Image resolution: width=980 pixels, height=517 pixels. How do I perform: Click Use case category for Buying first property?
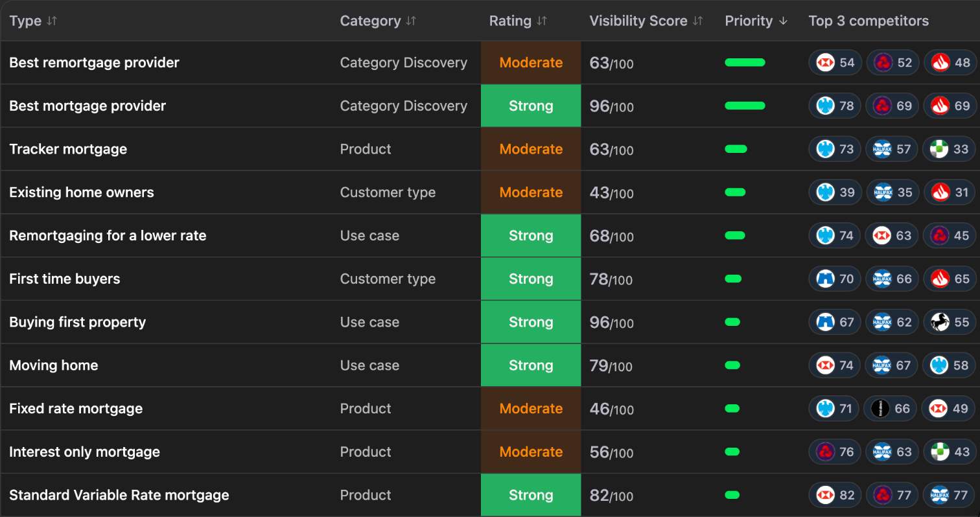369,323
